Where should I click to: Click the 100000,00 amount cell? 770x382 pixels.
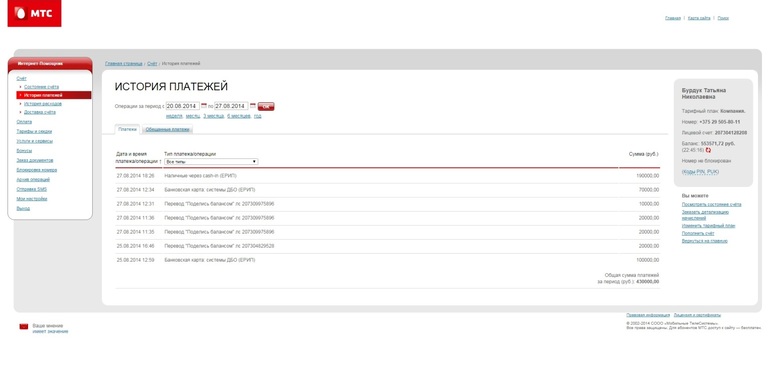(648, 260)
